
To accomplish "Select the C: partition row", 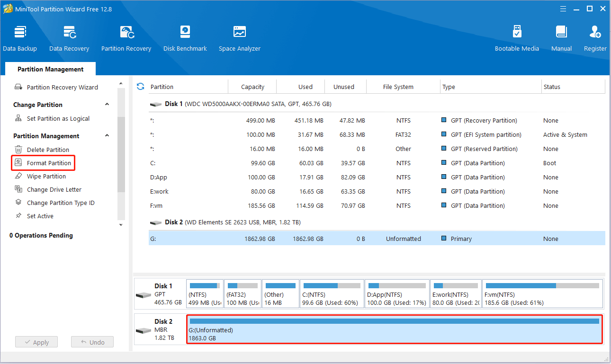I will (377, 163).
